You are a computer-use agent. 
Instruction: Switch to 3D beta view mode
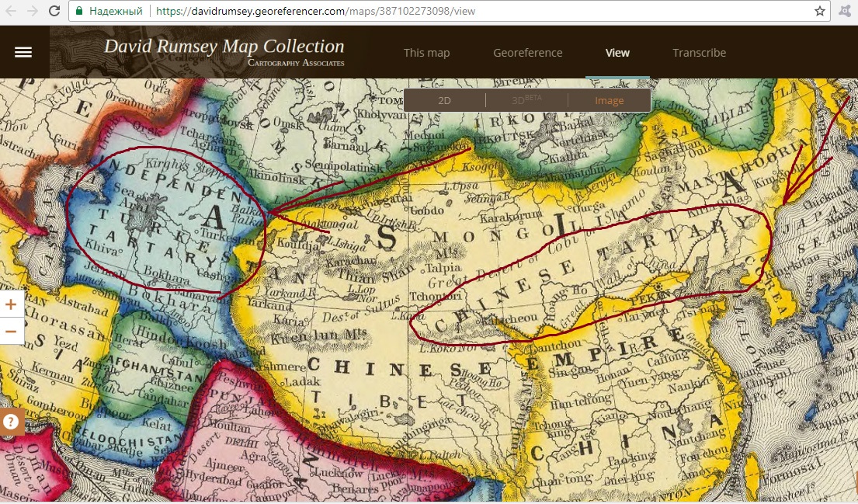coord(526,101)
